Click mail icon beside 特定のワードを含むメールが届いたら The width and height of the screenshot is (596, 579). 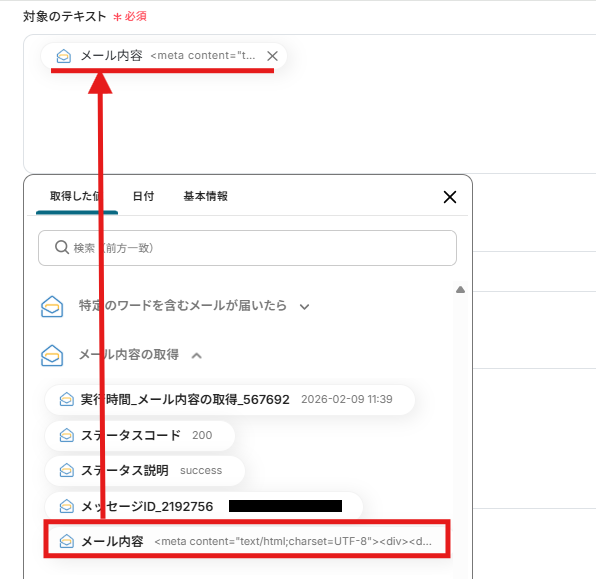pos(52,306)
